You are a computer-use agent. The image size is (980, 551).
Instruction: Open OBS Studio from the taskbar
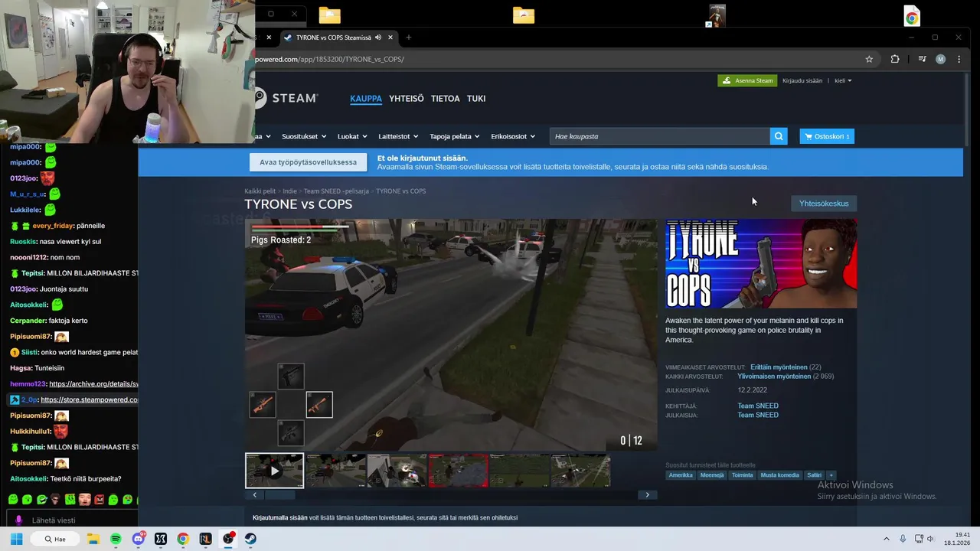(x=228, y=539)
